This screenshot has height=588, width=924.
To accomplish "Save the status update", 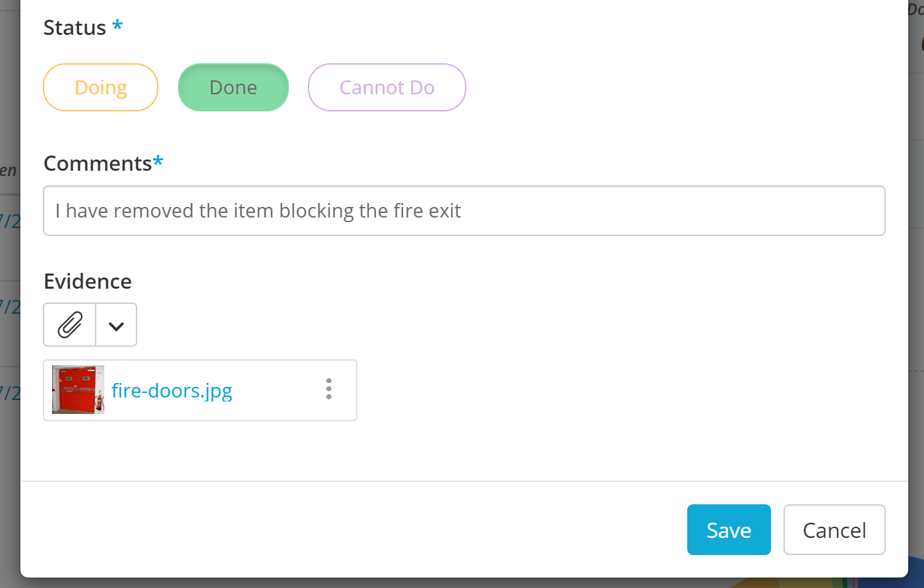I will point(729,529).
